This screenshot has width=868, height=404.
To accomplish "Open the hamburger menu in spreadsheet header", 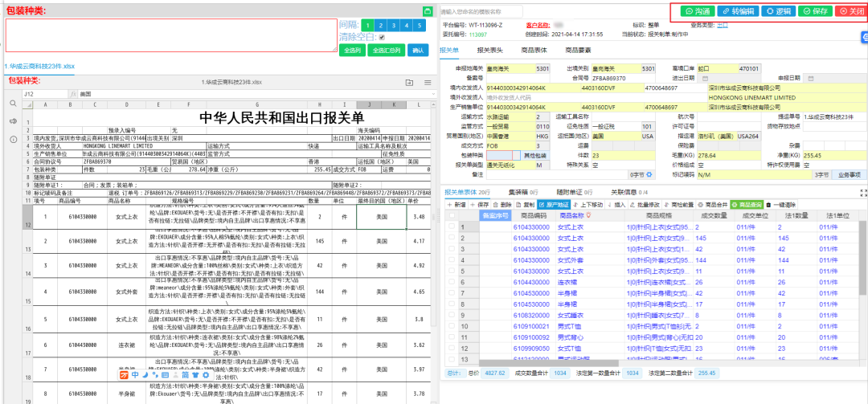I will pyautogui.click(x=428, y=83).
